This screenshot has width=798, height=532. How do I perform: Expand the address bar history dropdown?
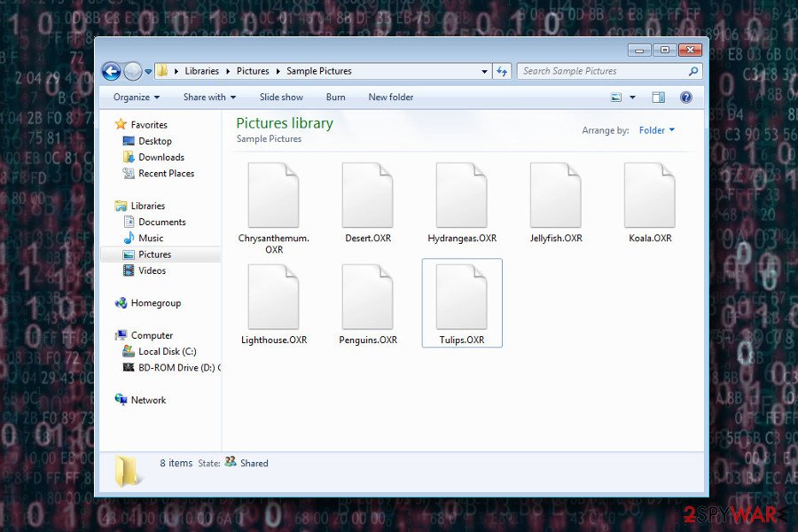point(484,72)
